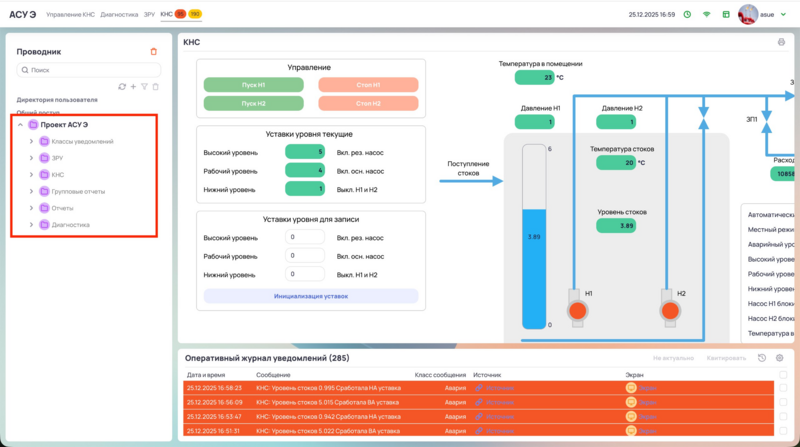Click the journal history icon
Image resolution: width=800 pixels, height=447 pixels.
click(762, 358)
